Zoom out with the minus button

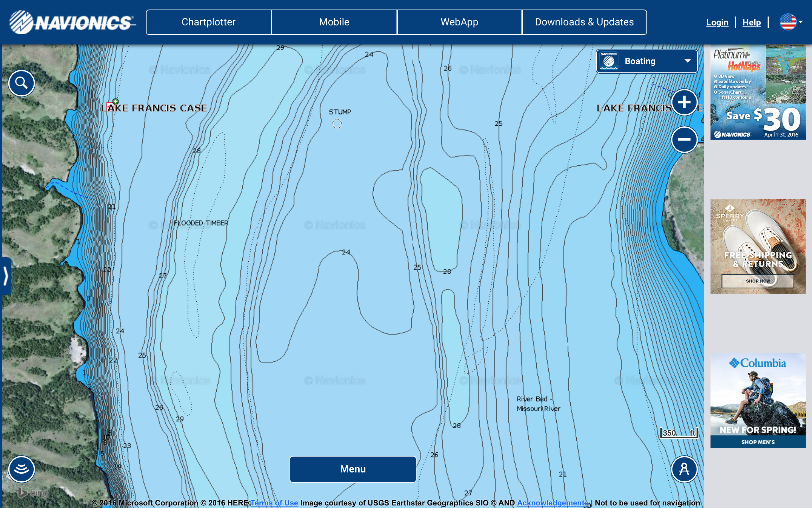[x=684, y=139]
